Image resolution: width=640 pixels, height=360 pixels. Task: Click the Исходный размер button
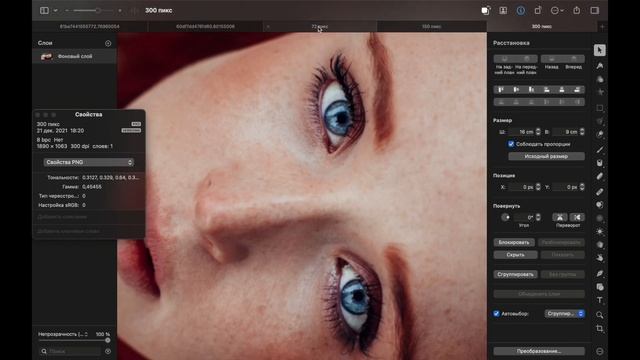[546, 156]
